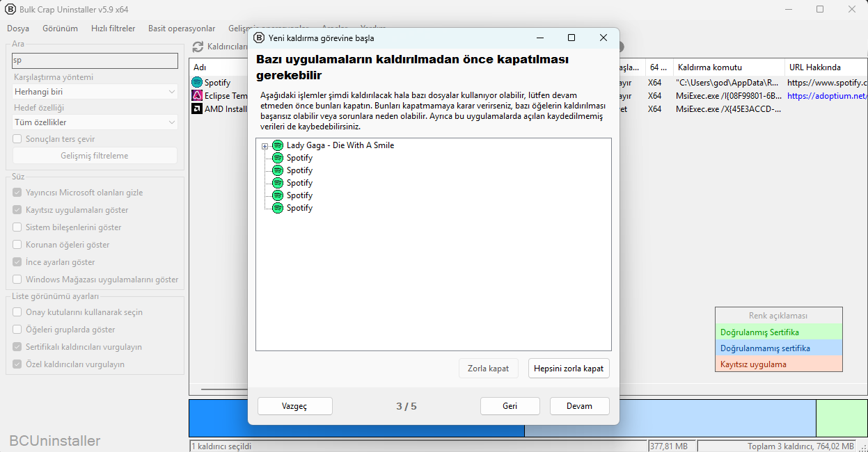Click the MsiExec.exe /X{45E3ACCD command cell
868x452 pixels.
click(x=727, y=108)
